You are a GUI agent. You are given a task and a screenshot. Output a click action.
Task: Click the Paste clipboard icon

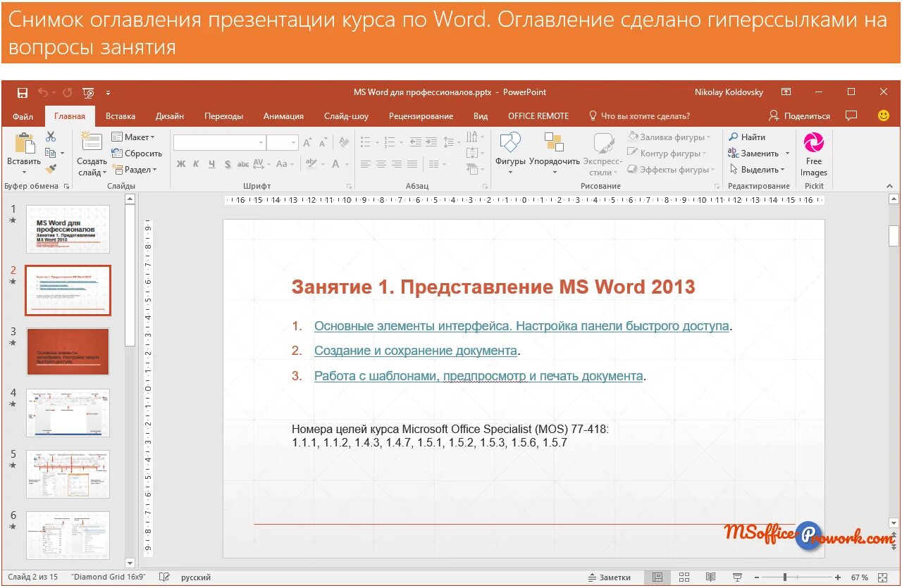tap(24, 143)
